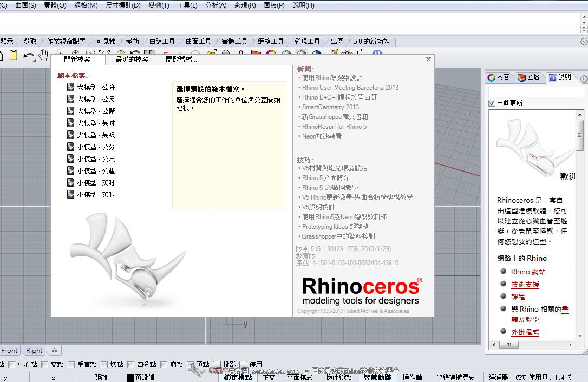Open template 大模型 - 英呎
The image size is (588, 382).
point(91,135)
